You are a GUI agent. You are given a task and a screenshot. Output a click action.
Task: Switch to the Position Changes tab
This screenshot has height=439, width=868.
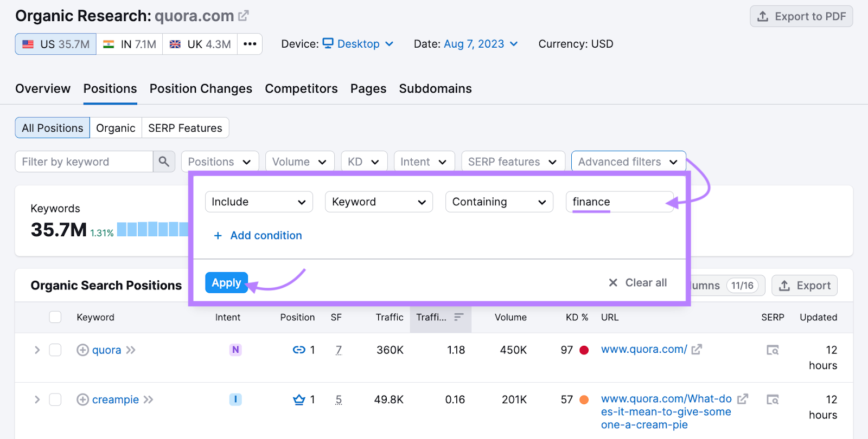(x=201, y=88)
